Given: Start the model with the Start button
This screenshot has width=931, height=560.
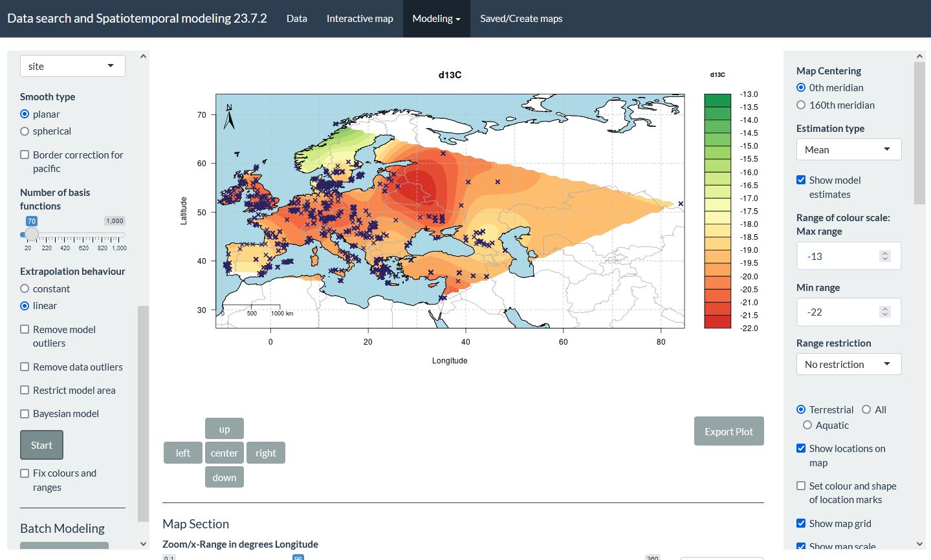Looking at the screenshot, I should pyautogui.click(x=41, y=445).
